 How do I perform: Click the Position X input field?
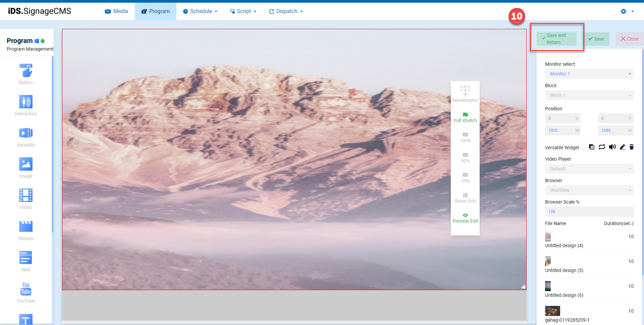pos(563,118)
